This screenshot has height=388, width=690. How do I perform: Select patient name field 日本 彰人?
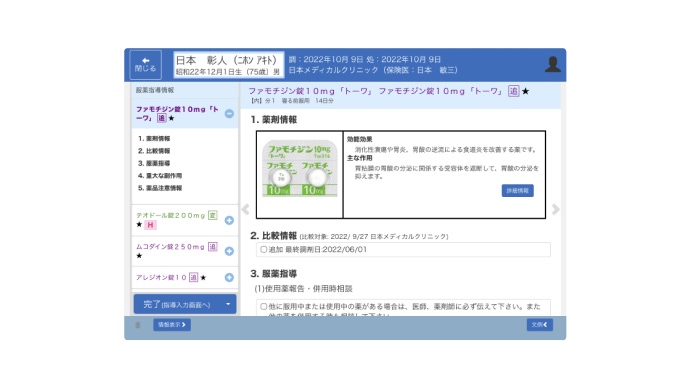(228, 65)
